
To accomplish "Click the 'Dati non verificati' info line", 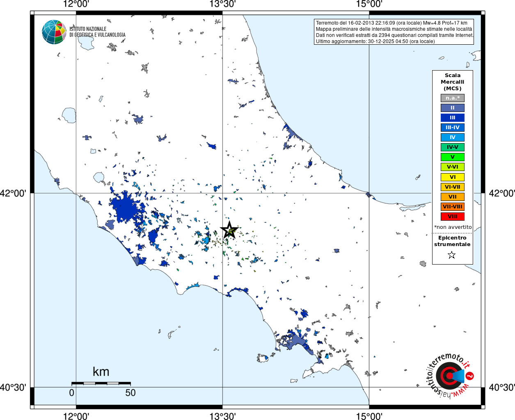I will (395, 35).
